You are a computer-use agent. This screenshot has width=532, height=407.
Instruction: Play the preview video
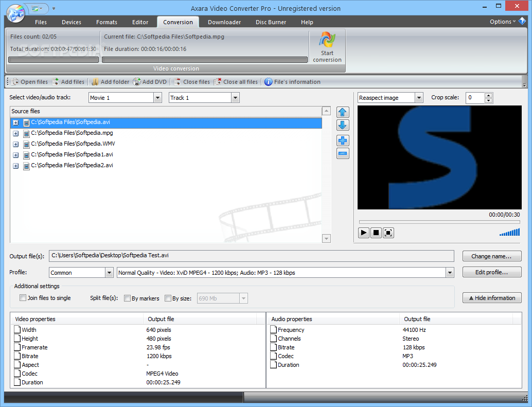tap(364, 233)
